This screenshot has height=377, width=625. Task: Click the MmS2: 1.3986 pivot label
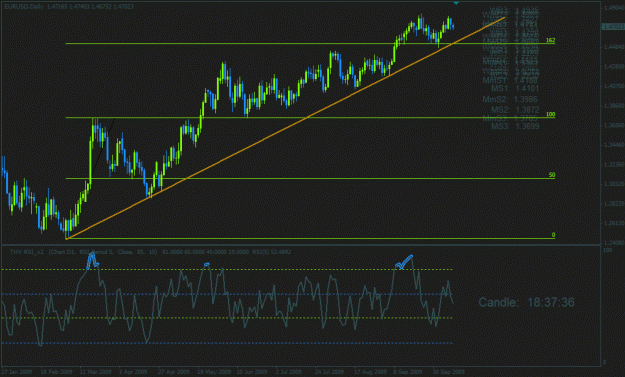click(510, 99)
